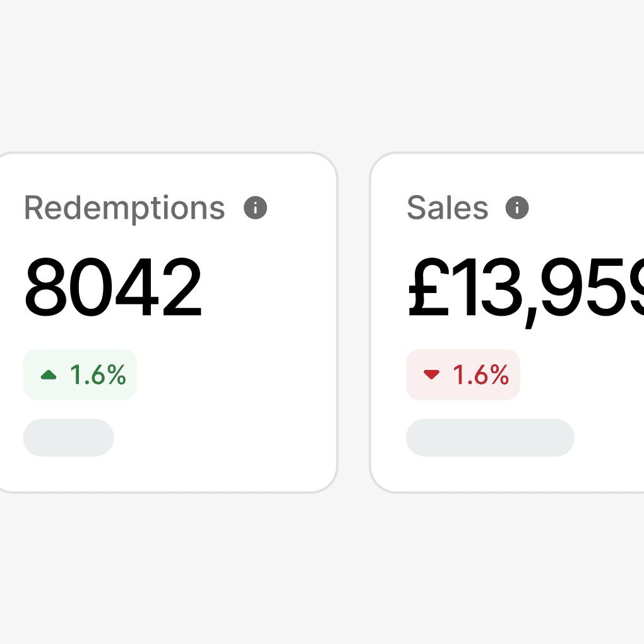Click the long gray placeholder bar in Sales
The height and width of the screenshot is (644, 644).
[x=490, y=438]
